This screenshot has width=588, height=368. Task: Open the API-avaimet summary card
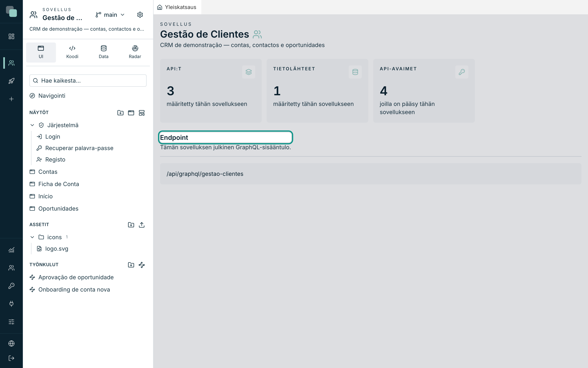point(424,91)
